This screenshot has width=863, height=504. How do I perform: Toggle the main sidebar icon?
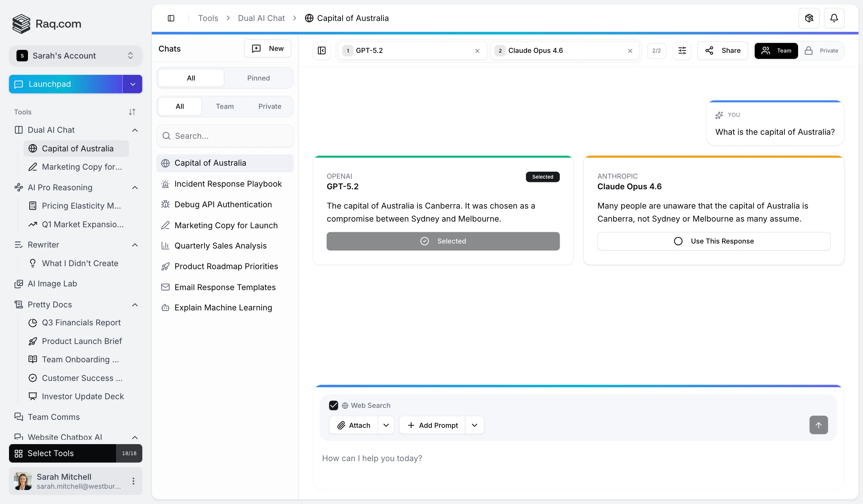tap(171, 18)
